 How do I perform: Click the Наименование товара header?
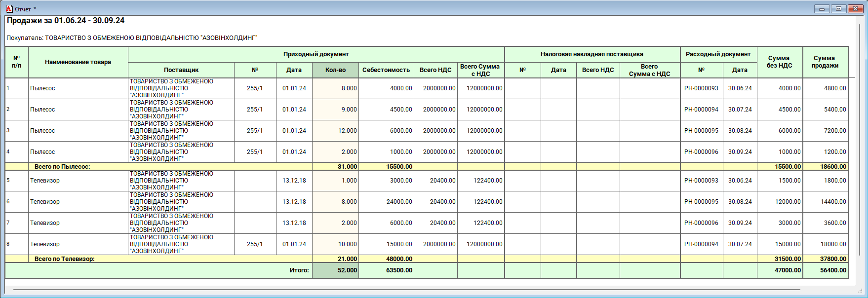(78, 62)
